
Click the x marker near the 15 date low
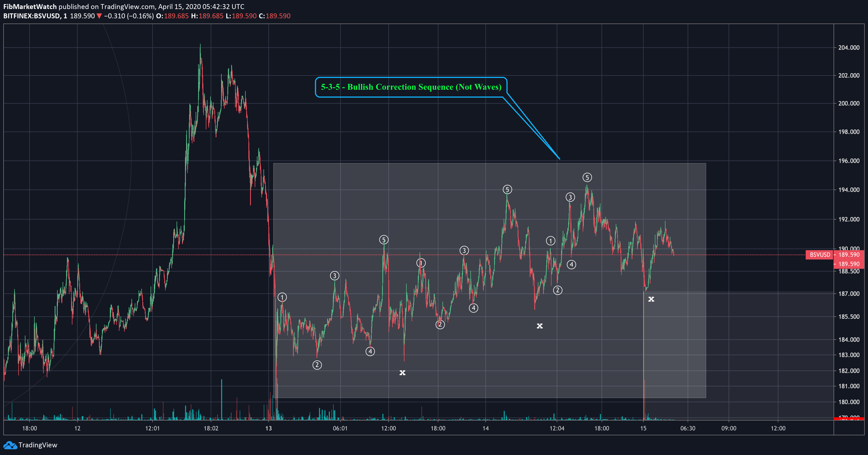coord(651,299)
